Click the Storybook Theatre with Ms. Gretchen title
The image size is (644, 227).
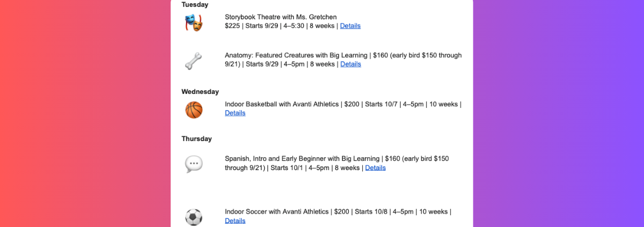pyautogui.click(x=281, y=17)
